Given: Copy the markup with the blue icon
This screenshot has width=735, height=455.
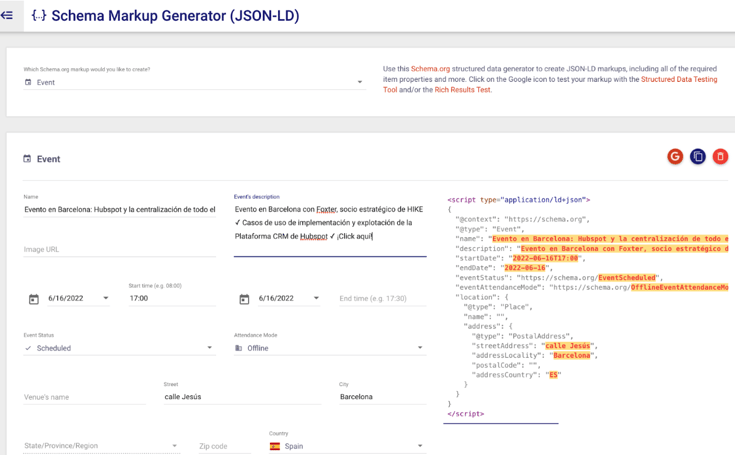Looking at the screenshot, I should coord(698,157).
